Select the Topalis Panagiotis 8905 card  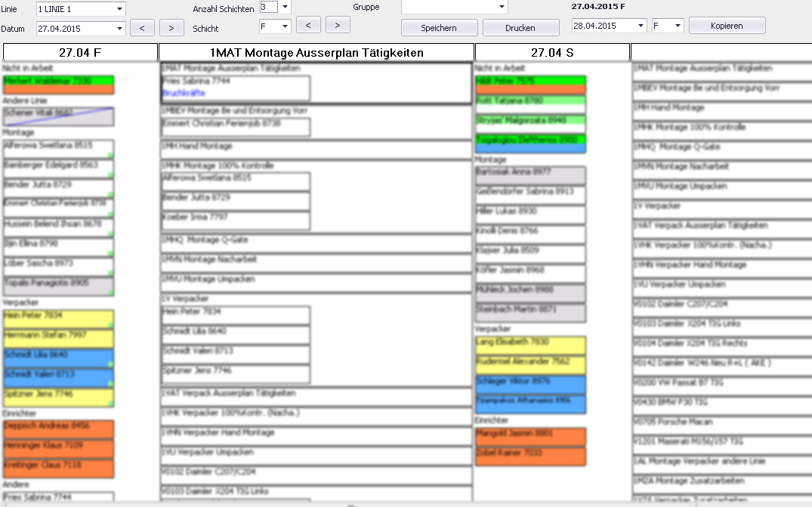click(x=58, y=287)
